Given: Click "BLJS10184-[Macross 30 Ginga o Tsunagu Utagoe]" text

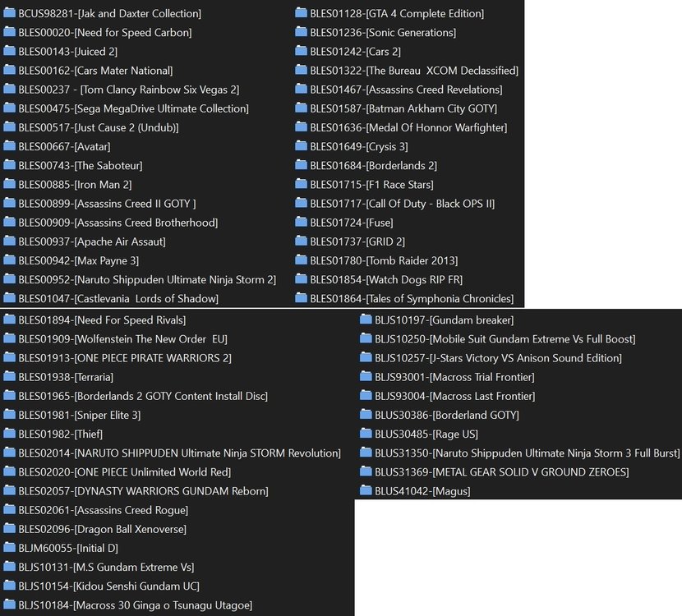Looking at the screenshot, I should [136, 605].
